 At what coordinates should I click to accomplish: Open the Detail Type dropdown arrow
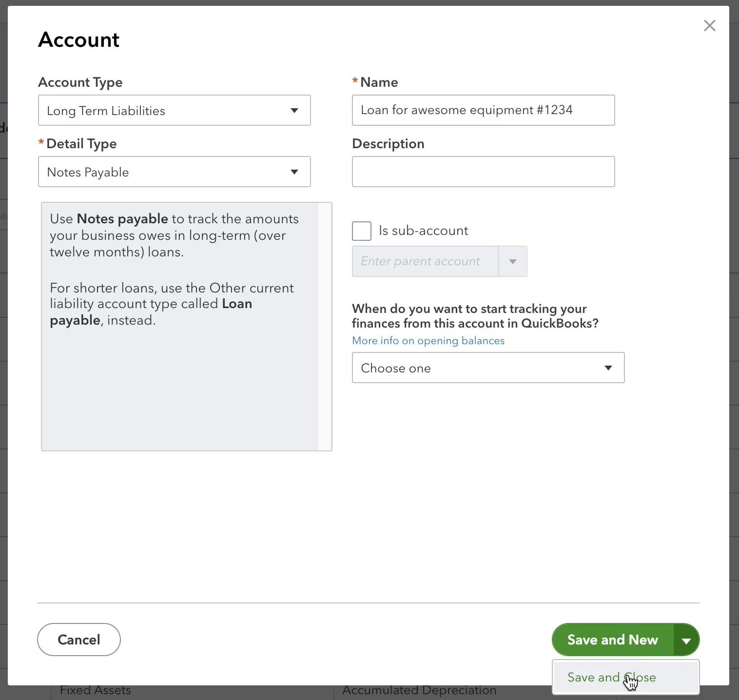click(x=294, y=172)
